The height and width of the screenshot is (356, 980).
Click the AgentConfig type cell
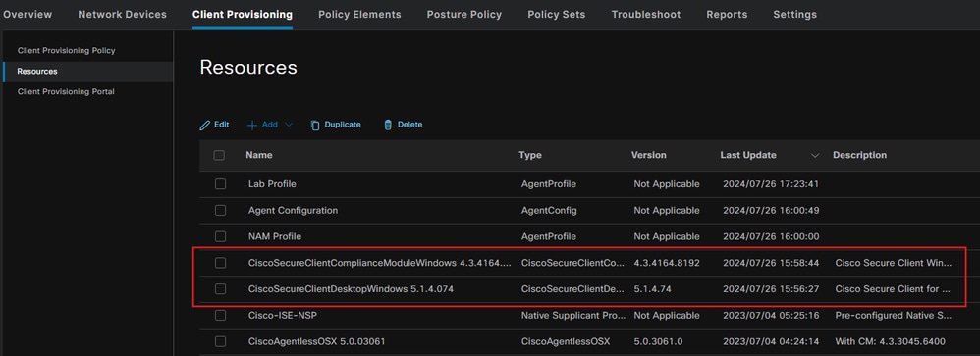(549, 211)
